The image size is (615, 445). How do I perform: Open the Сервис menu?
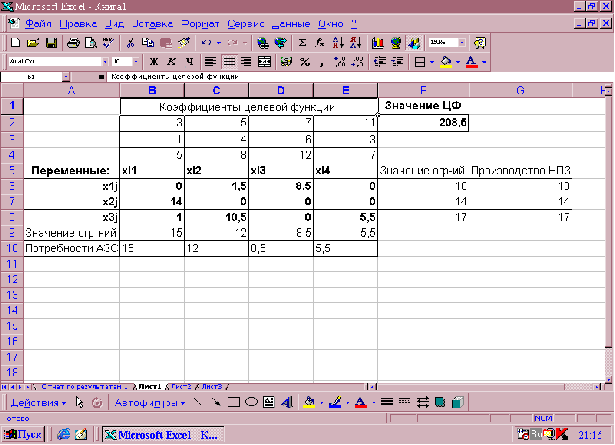[246, 24]
